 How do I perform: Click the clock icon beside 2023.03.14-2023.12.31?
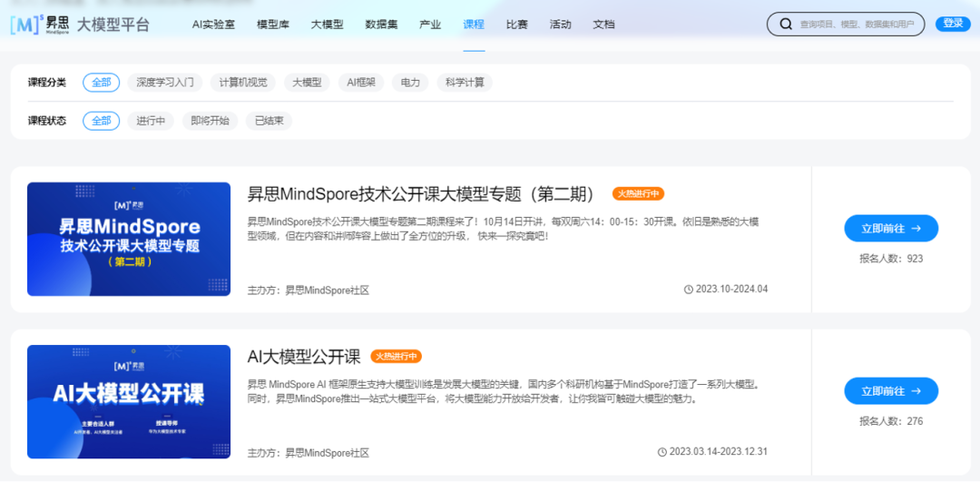(662, 452)
